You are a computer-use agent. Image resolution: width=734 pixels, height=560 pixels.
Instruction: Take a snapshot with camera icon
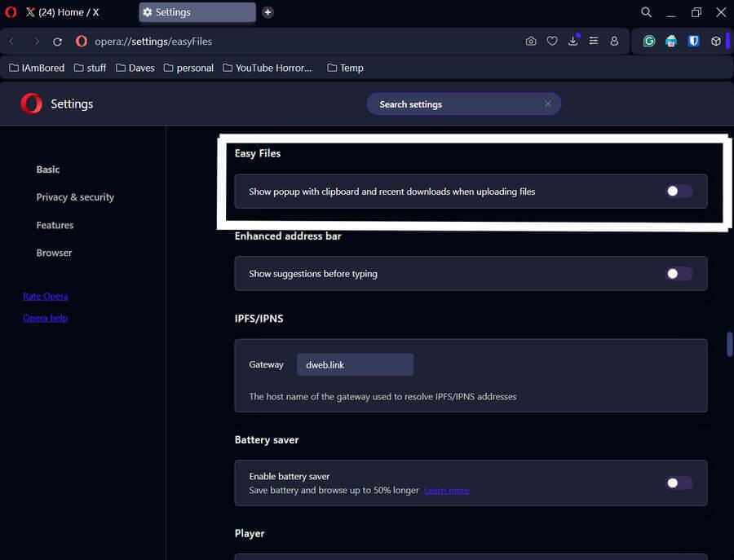(531, 42)
